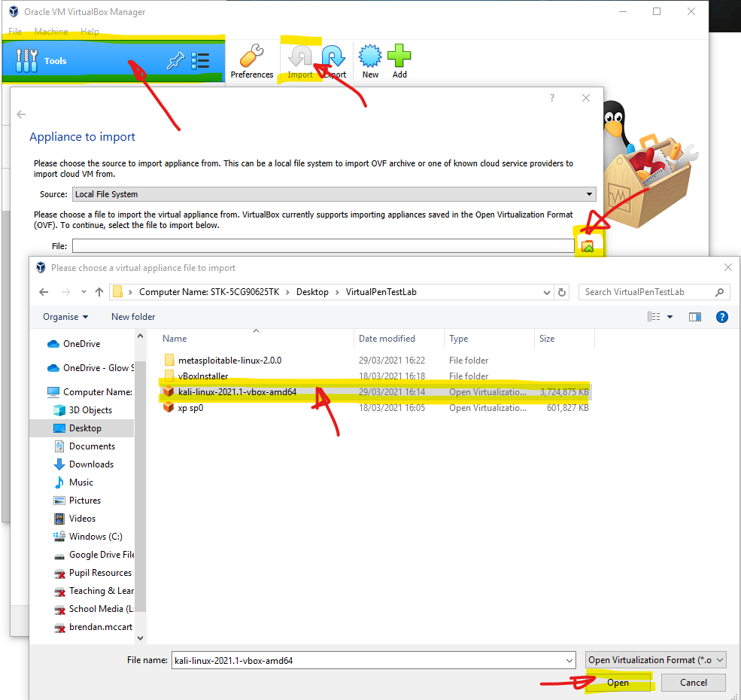Expand the Organise menu

coord(65,317)
